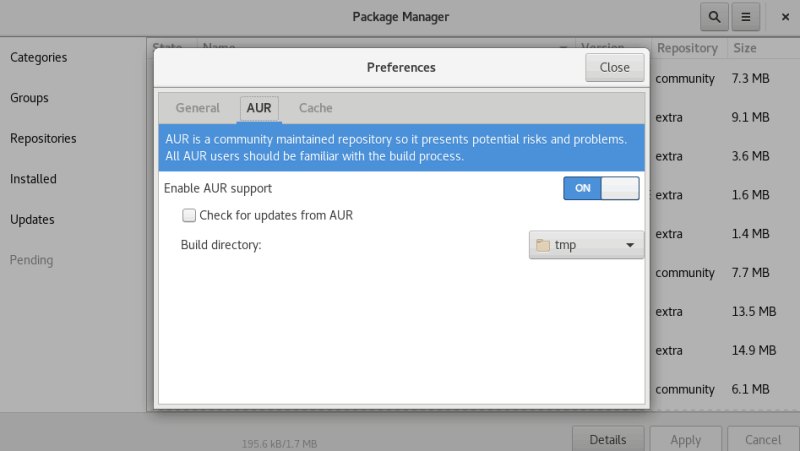
Task: Switch to the General tab
Action: click(197, 108)
